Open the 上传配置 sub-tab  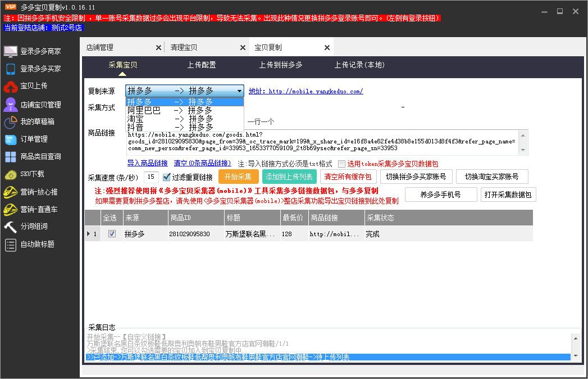[x=202, y=65]
